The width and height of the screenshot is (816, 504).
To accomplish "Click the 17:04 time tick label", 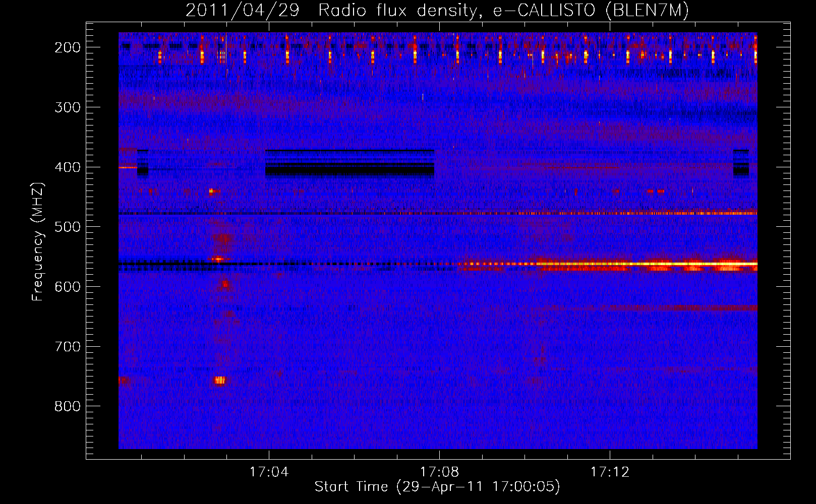I will click(x=269, y=472).
